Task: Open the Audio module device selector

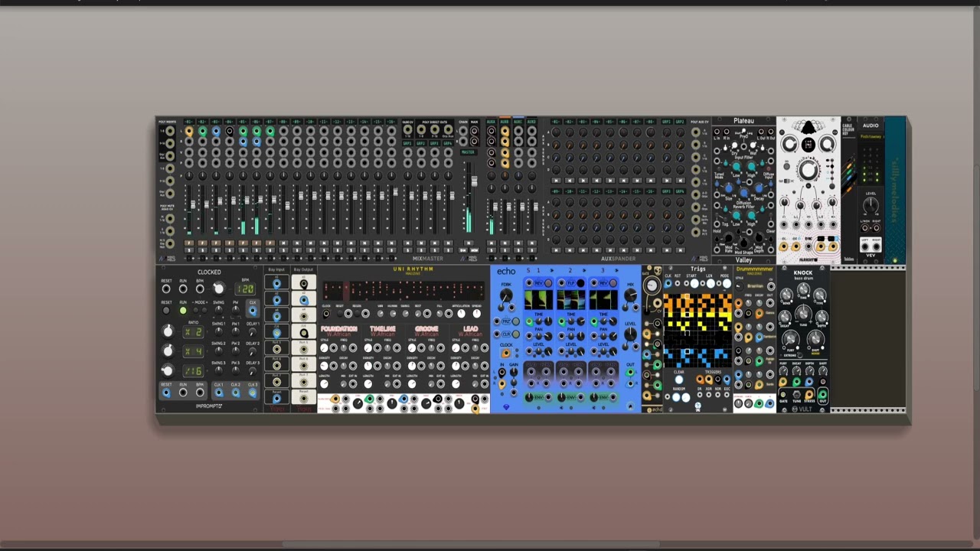Action: click(x=871, y=136)
